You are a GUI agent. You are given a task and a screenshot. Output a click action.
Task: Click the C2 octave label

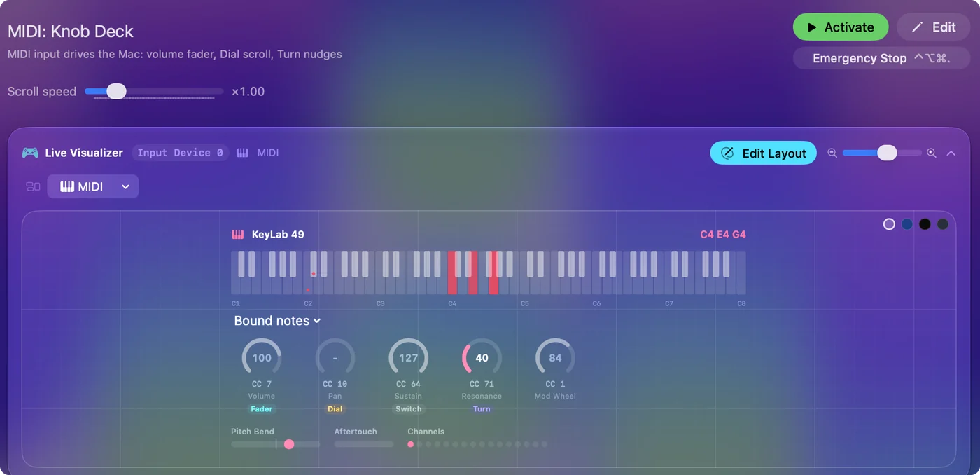click(308, 304)
